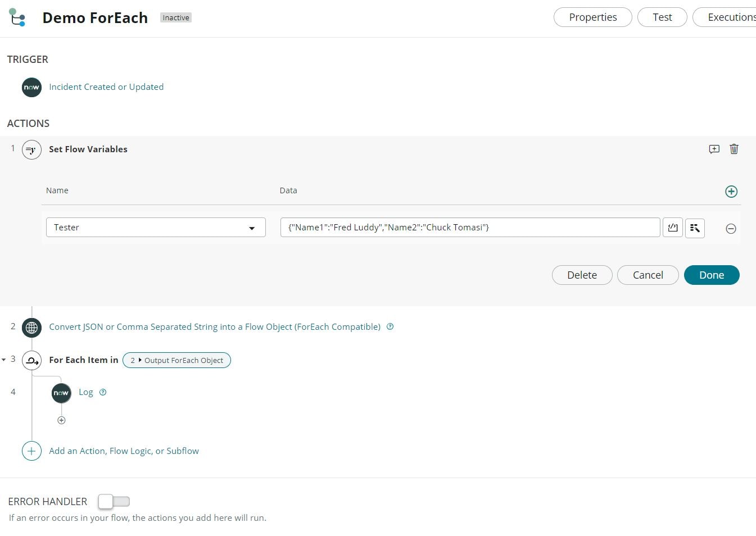Enable the Error Handler toggle
This screenshot has width=756, height=536.
tap(114, 501)
